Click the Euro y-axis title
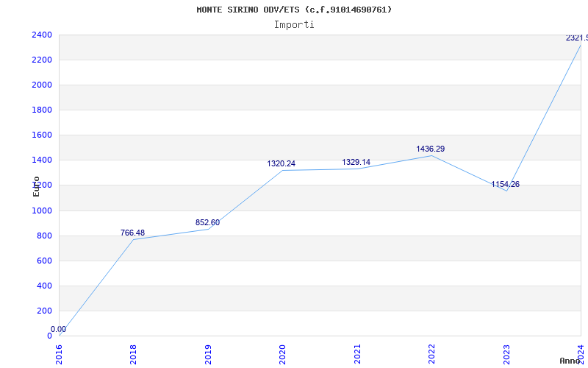This screenshot has height=368, width=588. pyautogui.click(x=36, y=186)
